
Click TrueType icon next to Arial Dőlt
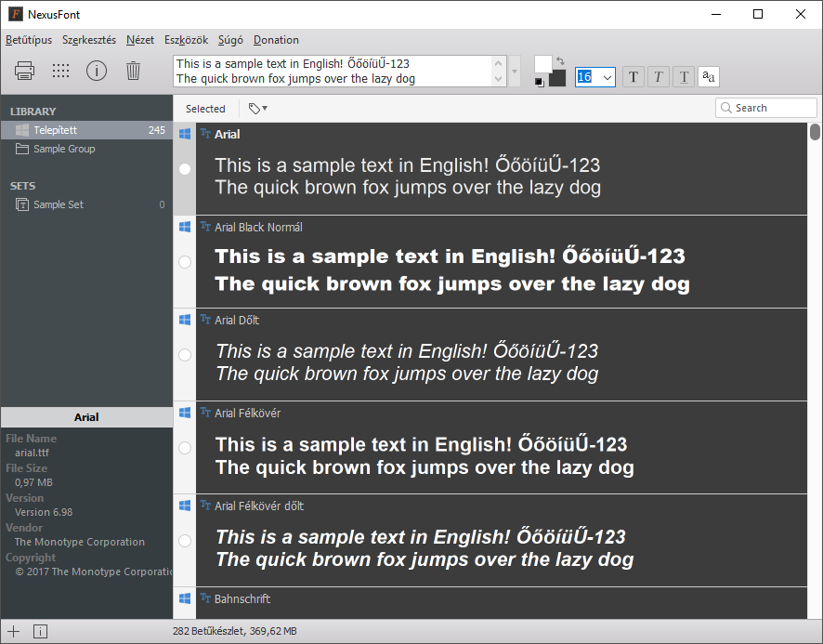[x=205, y=319]
